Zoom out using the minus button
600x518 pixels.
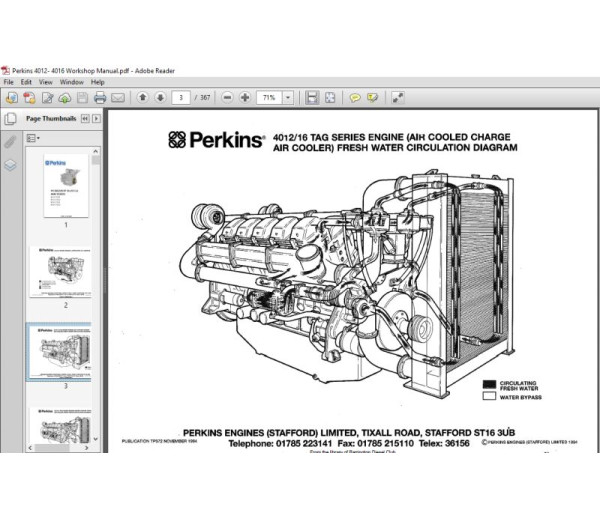click(x=228, y=98)
